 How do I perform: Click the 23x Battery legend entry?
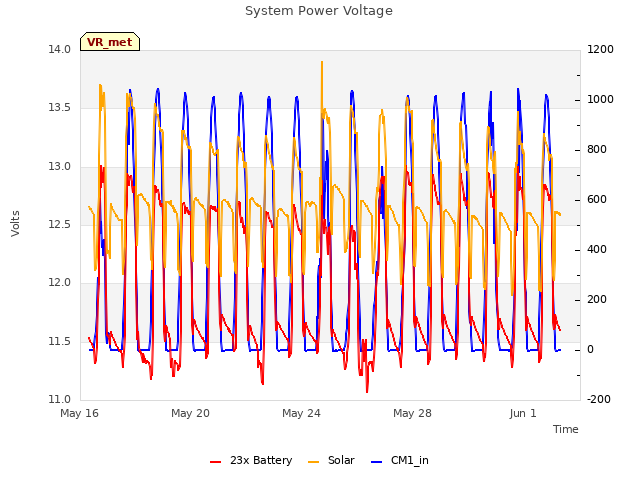[251, 460]
